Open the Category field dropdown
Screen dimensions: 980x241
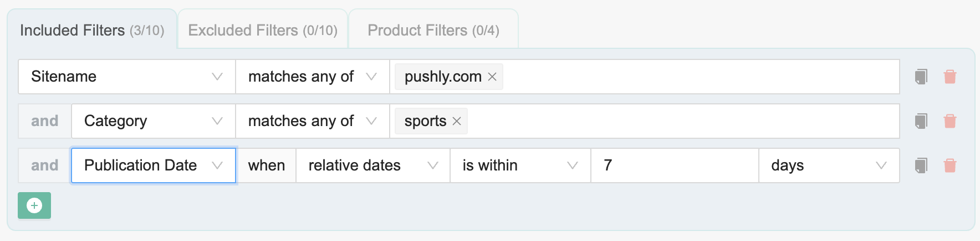coord(153,121)
